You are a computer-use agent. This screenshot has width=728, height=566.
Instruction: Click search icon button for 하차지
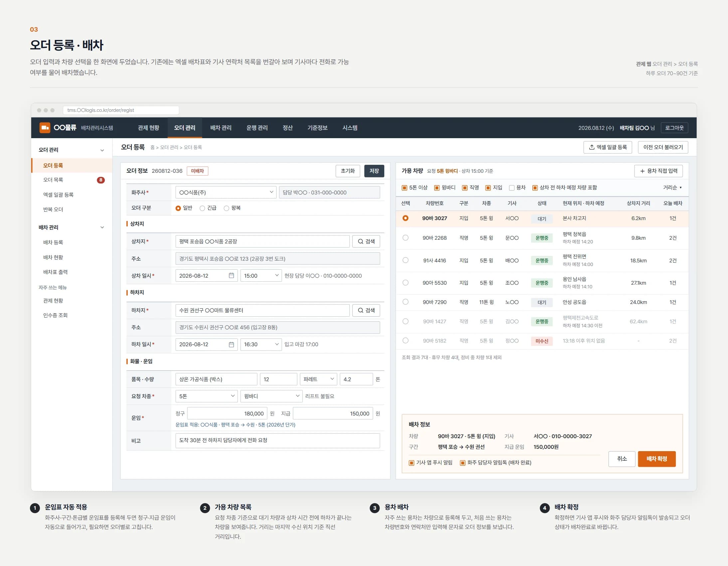pyautogui.click(x=366, y=310)
